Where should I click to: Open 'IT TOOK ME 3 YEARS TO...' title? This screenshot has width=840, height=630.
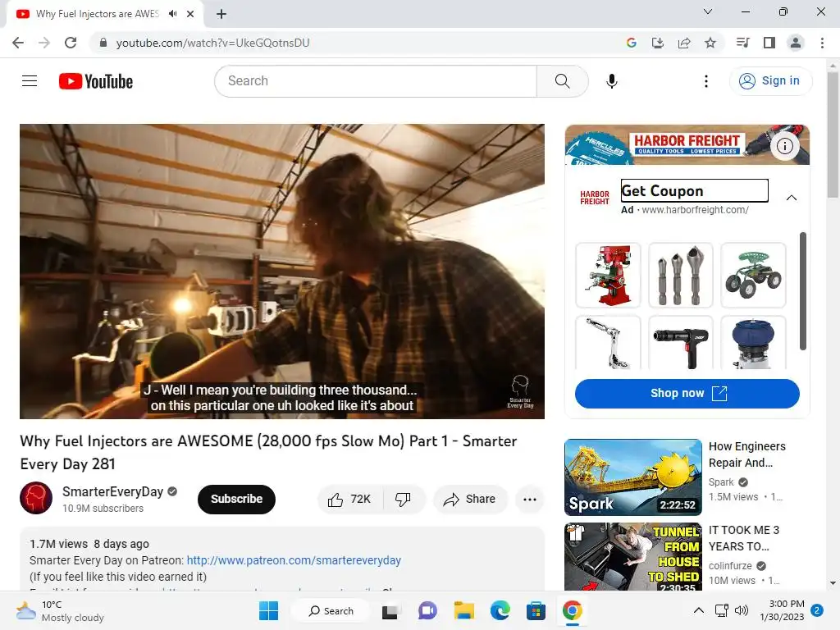click(743, 538)
